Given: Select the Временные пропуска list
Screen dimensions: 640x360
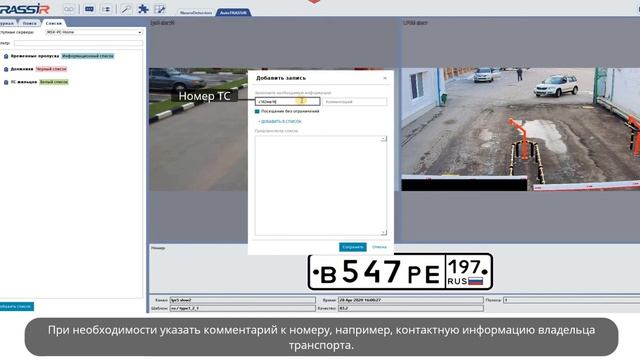Looking at the screenshot, I should [x=35, y=56].
